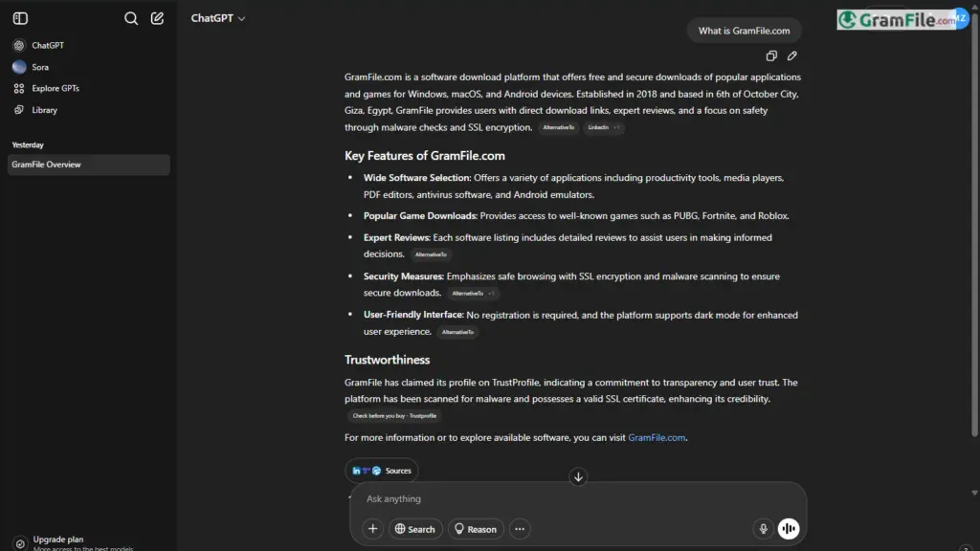Viewport: 980px width, 551px height.
Task: Click the Explore GPTs grid icon
Action: tap(19, 89)
